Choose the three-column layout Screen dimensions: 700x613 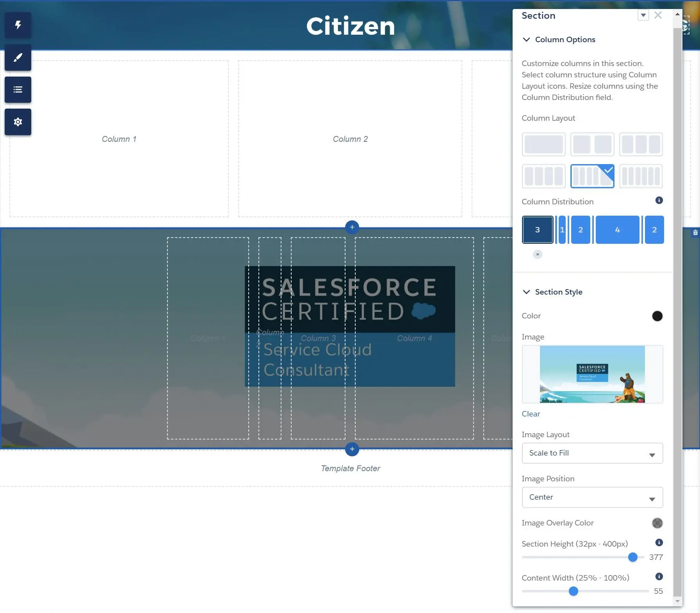[641, 145]
